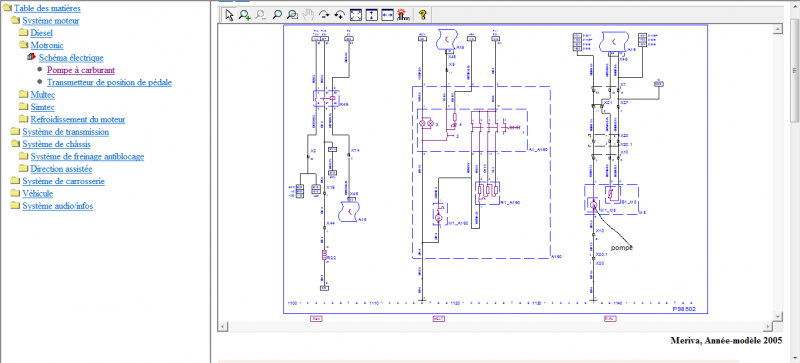Click the Table des matières folder icon
Screen dimensions: 800x363
pyautogui.click(x=7, y=8)
